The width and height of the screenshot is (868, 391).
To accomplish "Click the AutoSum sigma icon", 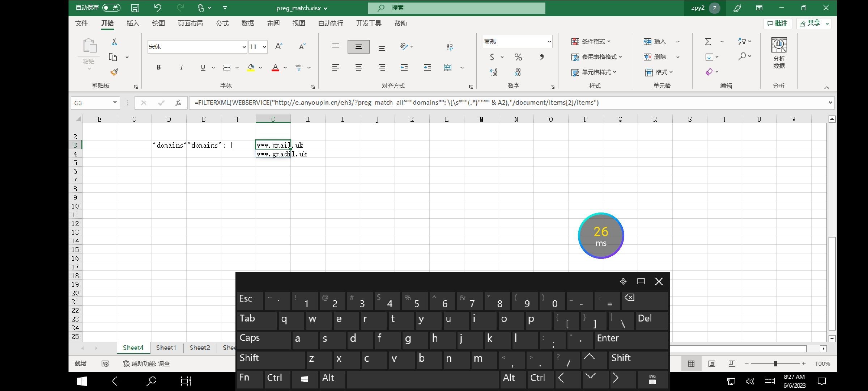I will (x=708, y=41).
